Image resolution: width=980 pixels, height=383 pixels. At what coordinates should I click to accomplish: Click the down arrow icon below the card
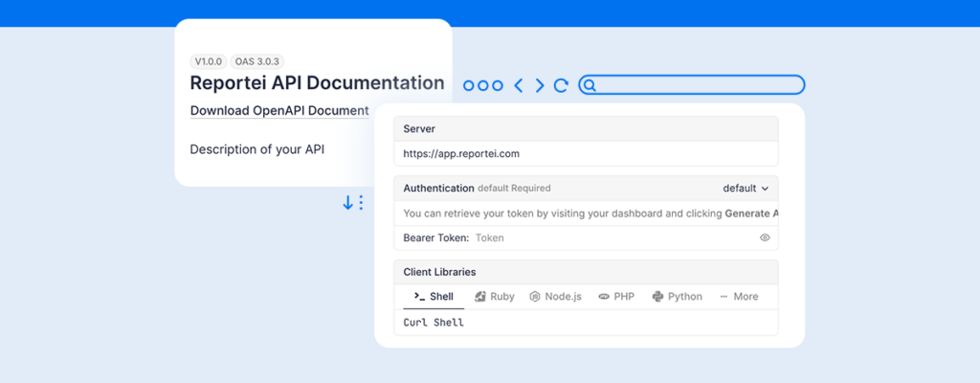pos(347,203)
